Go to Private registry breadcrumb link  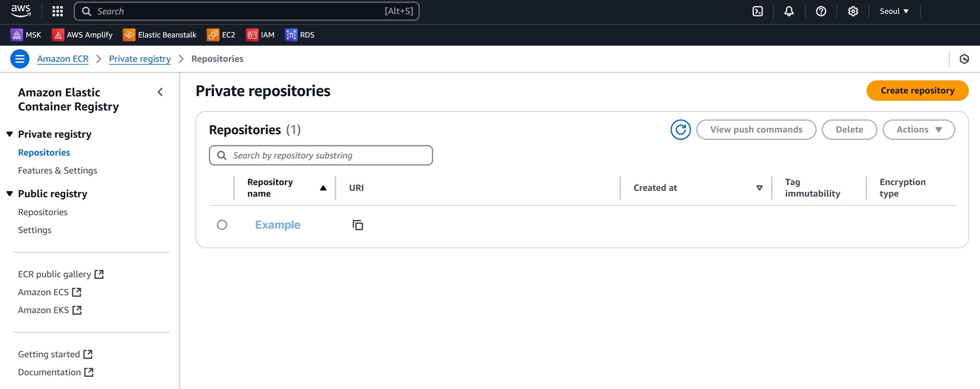pyautogui.click(x=140, y=59)
